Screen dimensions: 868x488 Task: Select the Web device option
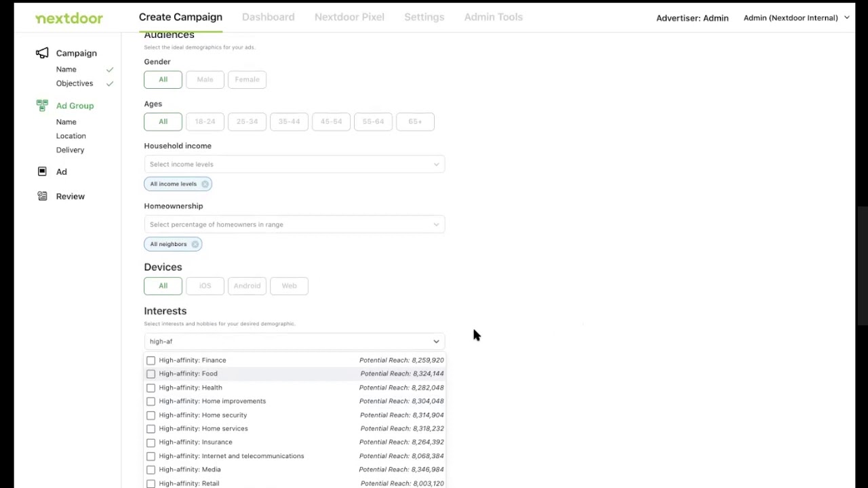tap(289, 285)
